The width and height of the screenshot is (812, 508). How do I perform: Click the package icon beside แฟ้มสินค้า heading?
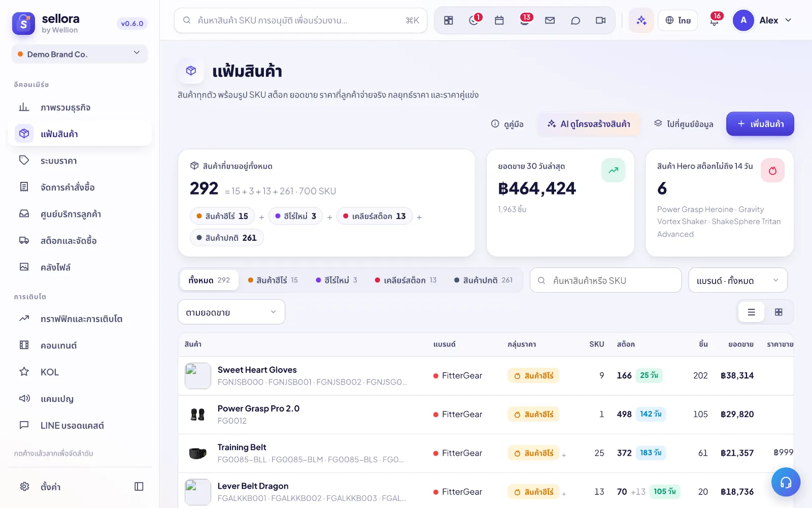[191, 71]
